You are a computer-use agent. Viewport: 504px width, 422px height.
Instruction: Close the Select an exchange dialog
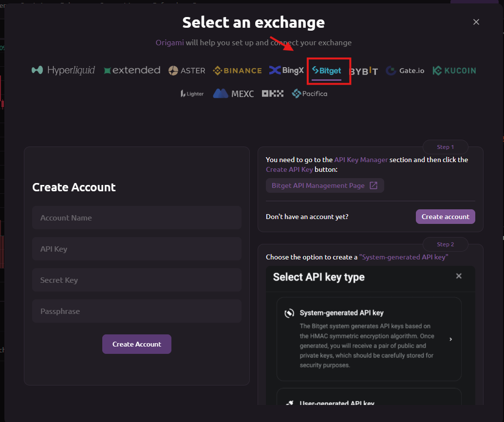476,22
